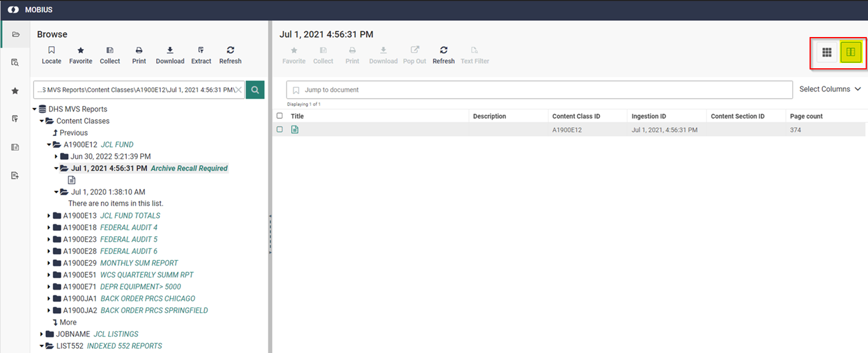Click Refresh in the Browse toolbar
This screenshot has width=868, height=353.
tap(230, 56)
